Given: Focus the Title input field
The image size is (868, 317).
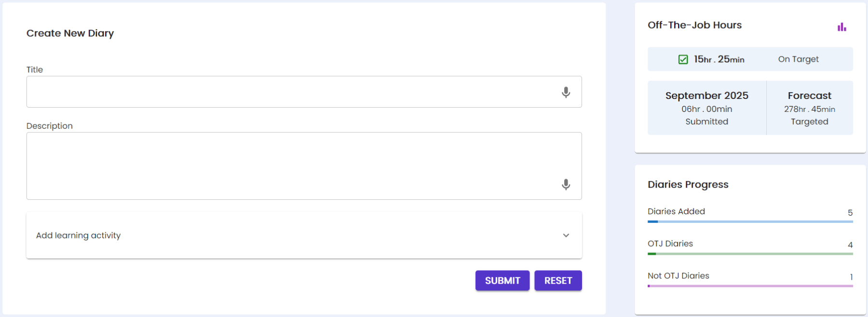Looking at the screenshot, I should (289, 92).
